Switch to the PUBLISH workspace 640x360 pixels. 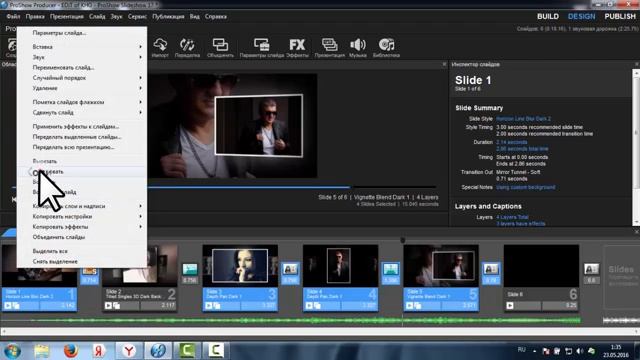coord(620,16)
